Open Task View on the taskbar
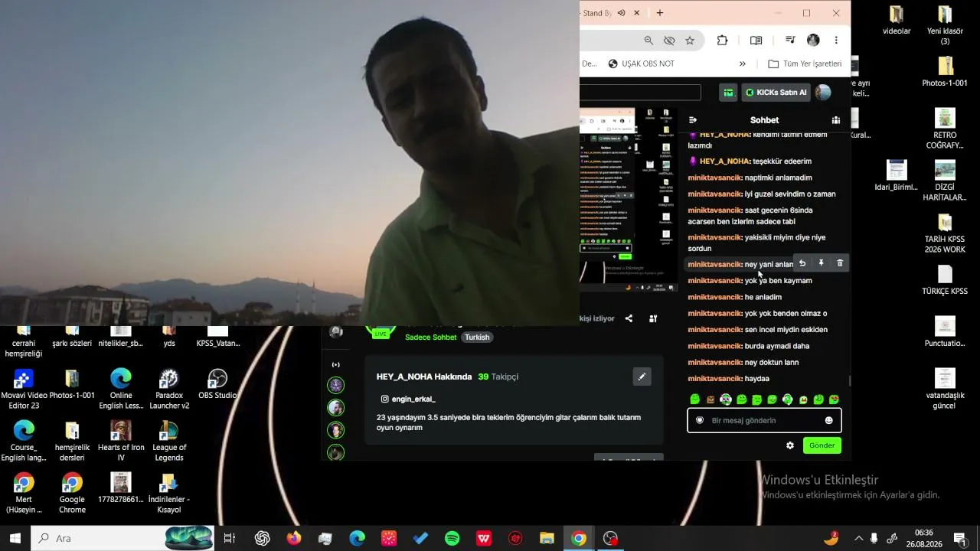 (229, 538)
